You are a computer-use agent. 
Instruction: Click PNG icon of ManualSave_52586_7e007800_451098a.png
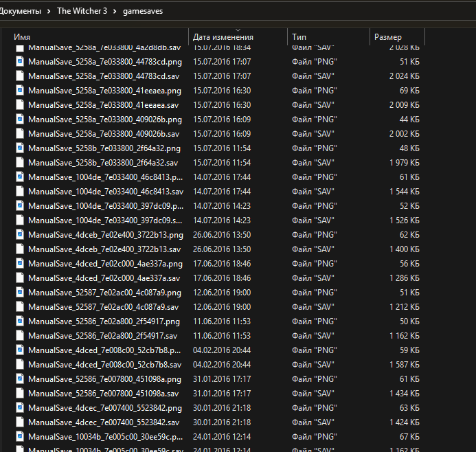[20, 379]
